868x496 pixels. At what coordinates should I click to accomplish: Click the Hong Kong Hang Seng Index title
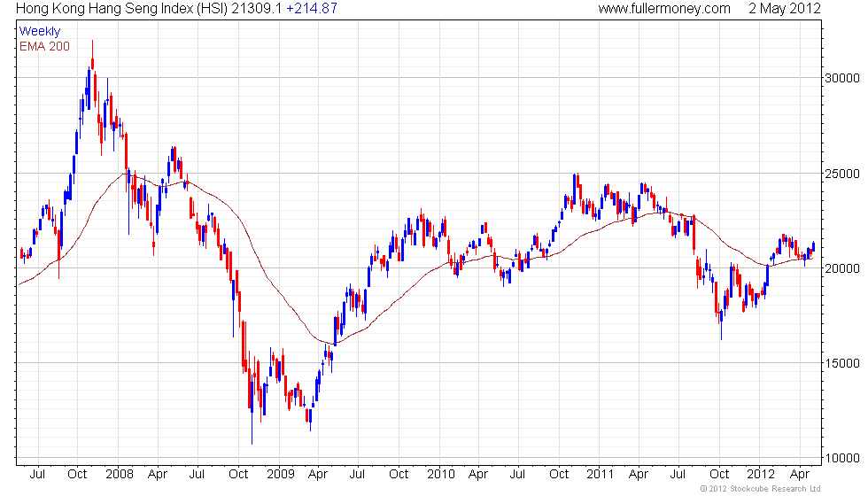tap(122, 8)
